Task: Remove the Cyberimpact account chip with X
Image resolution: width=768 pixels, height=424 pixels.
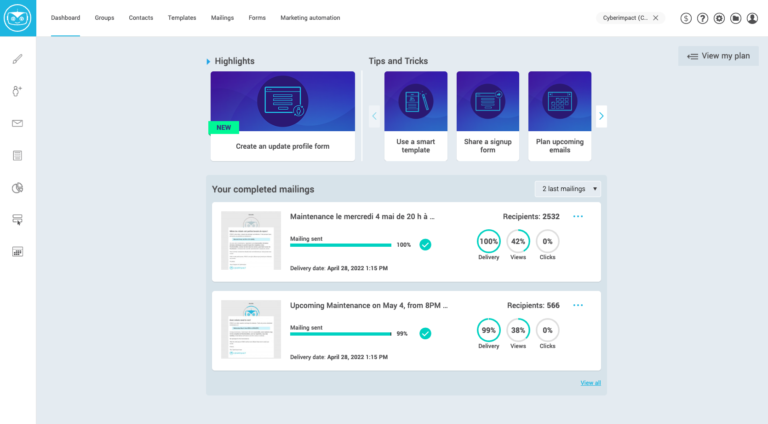Action: (x=657, y=18)
